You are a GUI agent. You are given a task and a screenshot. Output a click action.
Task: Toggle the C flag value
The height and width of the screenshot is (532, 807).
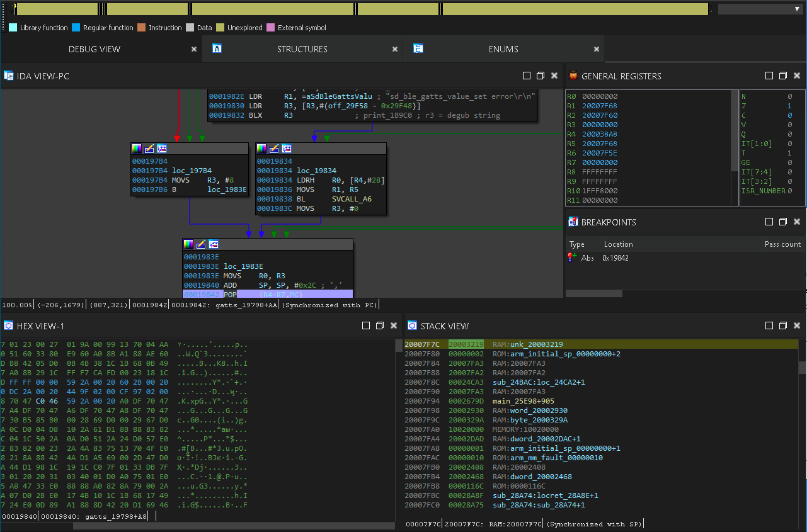(789, 115)
